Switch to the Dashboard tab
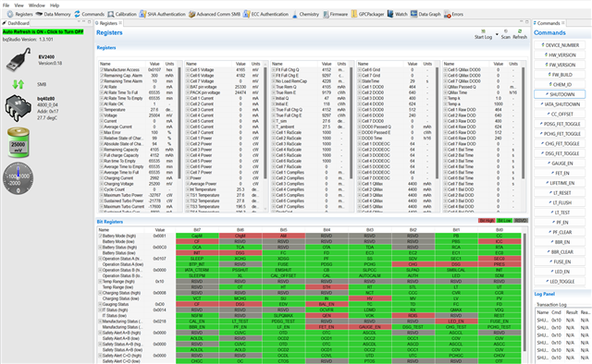The height and width of the screenshot is (364, 592). click(x=16, y=23)
